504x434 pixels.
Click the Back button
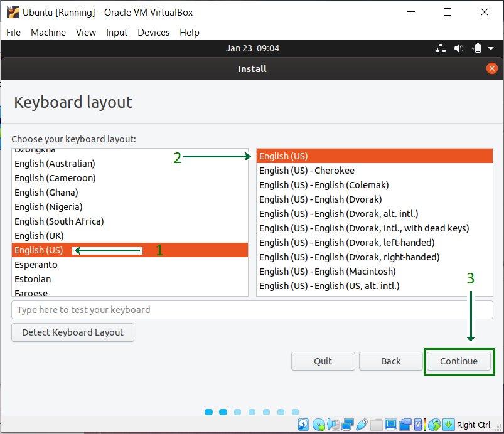[x=391, y=361]
